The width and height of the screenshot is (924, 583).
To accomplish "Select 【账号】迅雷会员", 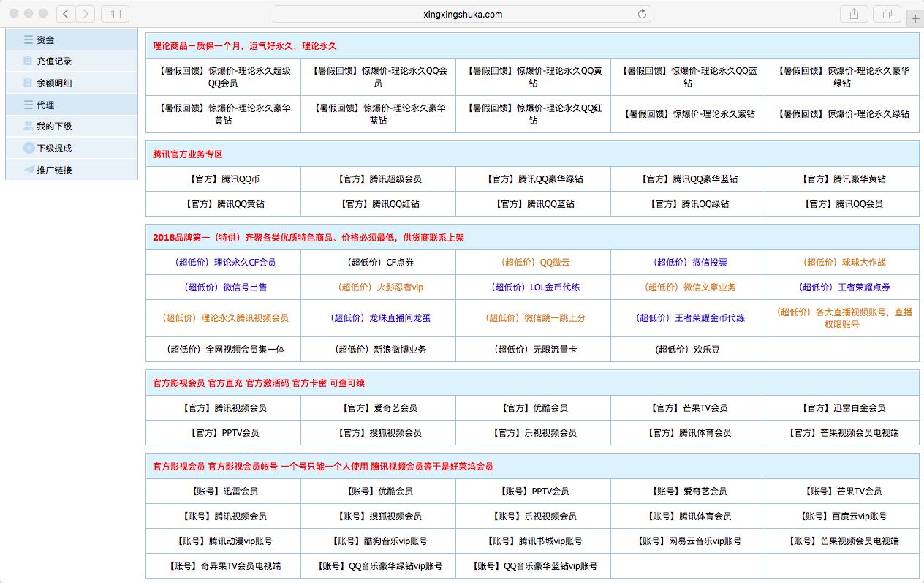I will (224, 492).
